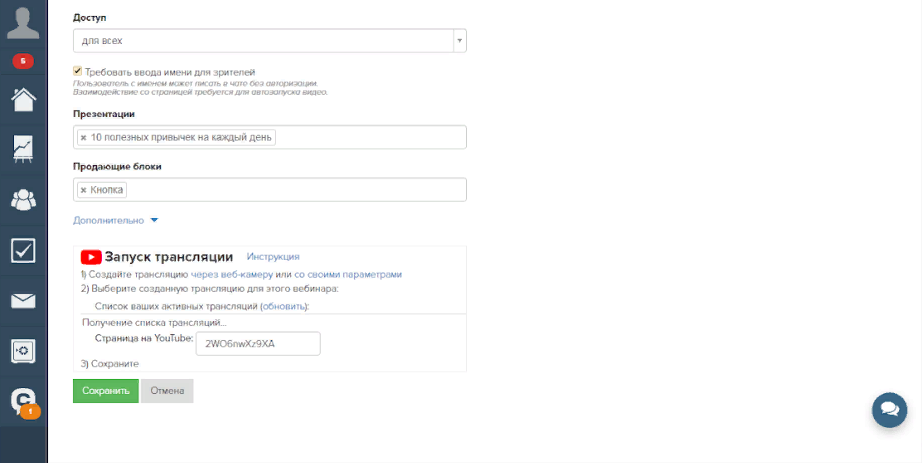Open the users group icon in sidebar
Viewport: 922px width, 463px height.
coord(23,199)
